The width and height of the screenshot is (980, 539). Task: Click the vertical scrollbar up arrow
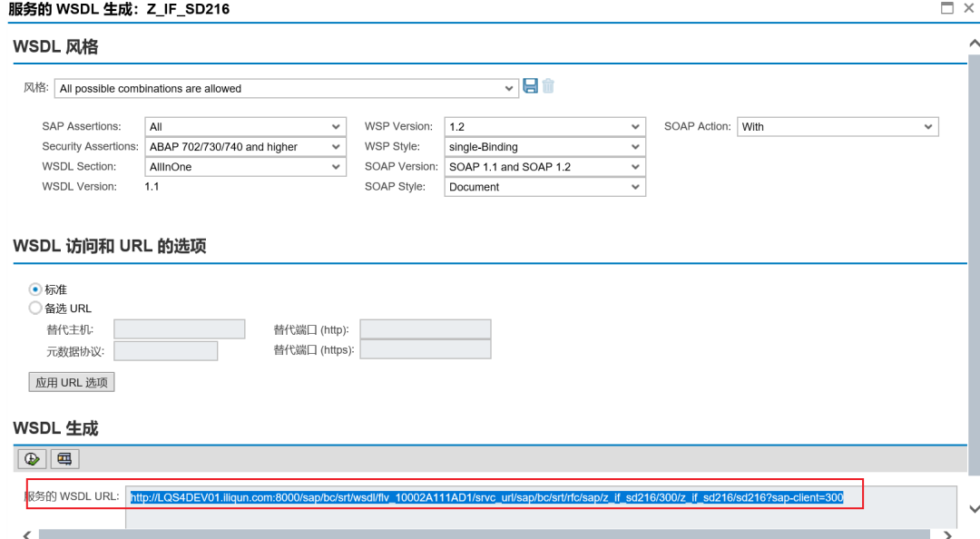point(974,44)
